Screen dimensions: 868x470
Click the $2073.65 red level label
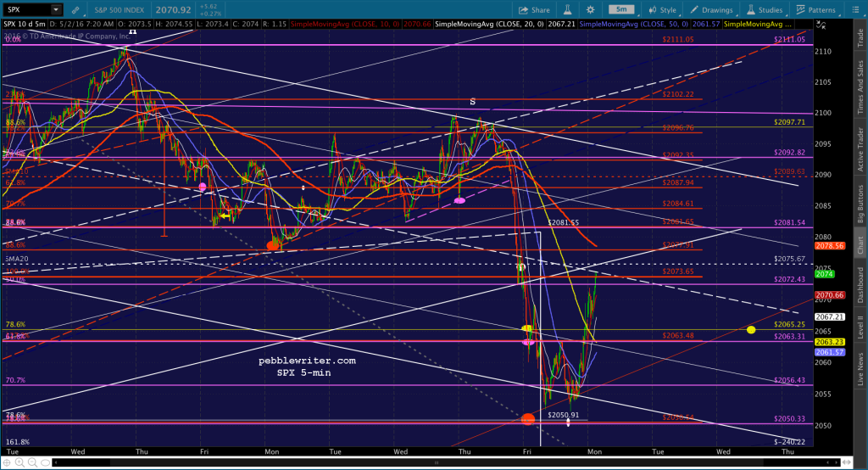(x=678, y=271)
